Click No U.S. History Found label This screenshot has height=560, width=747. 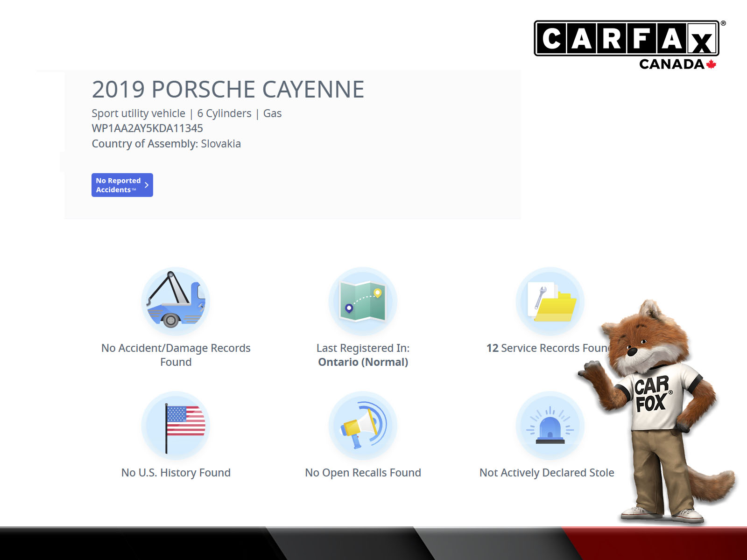click(176, 473)
